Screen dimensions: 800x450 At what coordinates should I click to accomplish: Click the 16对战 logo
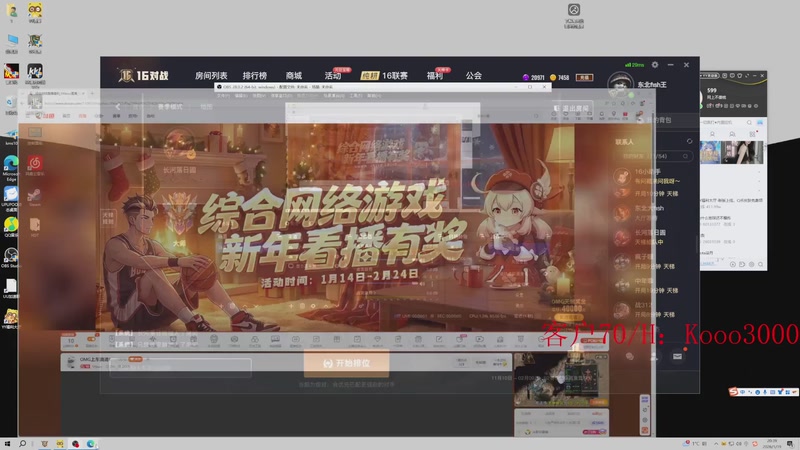[x=143, y=76]
